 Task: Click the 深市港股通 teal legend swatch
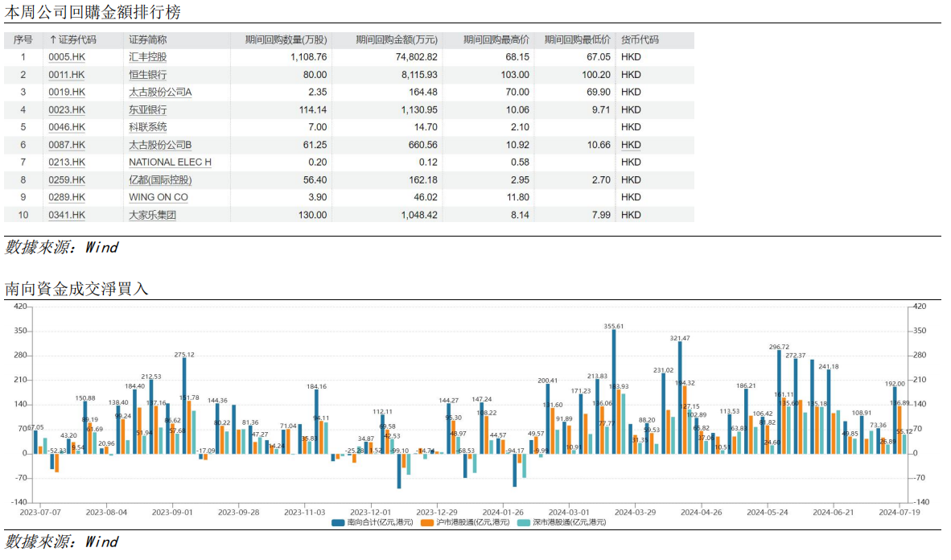click(x=524, y=522)
